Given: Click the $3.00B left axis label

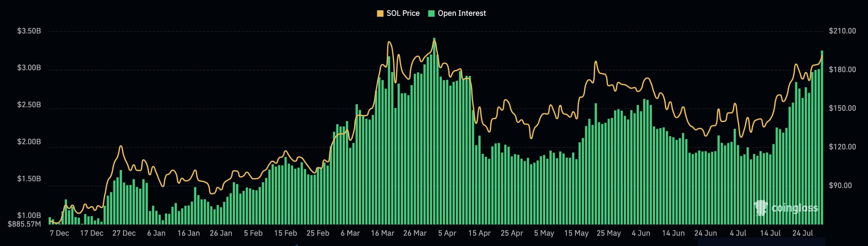Looking at the screenshot, I should click(x=29, y=68).
